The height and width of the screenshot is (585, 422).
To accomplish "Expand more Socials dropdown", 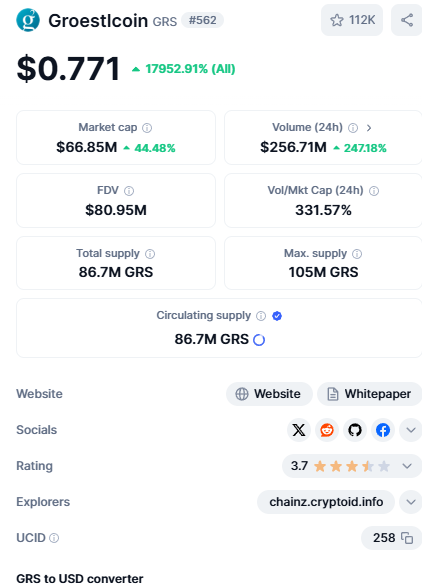I will 411,430.
